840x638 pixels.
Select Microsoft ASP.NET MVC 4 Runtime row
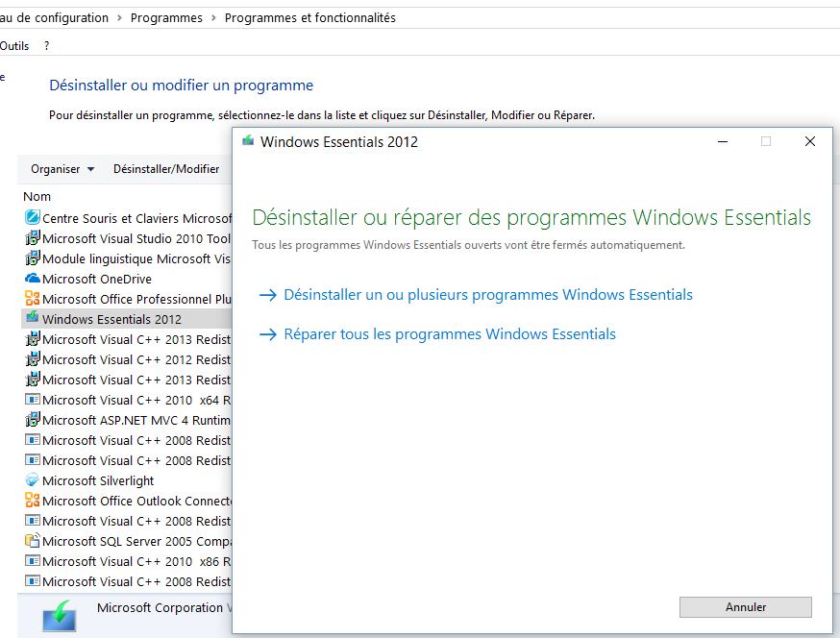coord(127,420)
